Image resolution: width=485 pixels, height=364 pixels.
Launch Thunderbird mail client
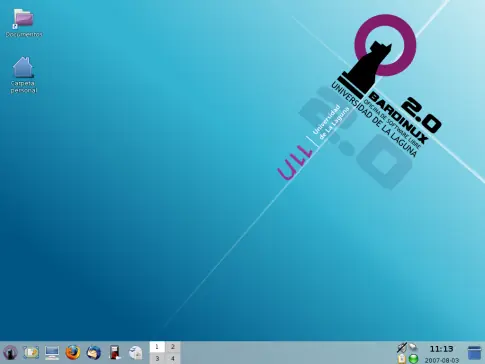pos(94,353)
